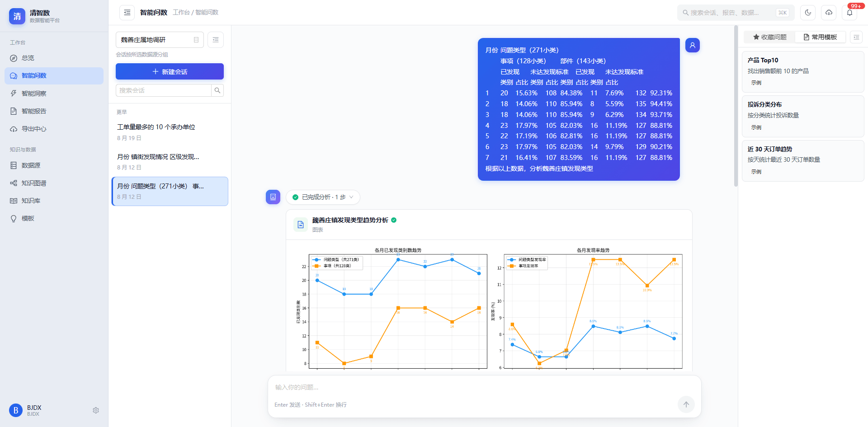The image size is (868, 427).
Task: Click the conversation search magnifier icon
Action: pyautogui.click(x=217, y=90)
